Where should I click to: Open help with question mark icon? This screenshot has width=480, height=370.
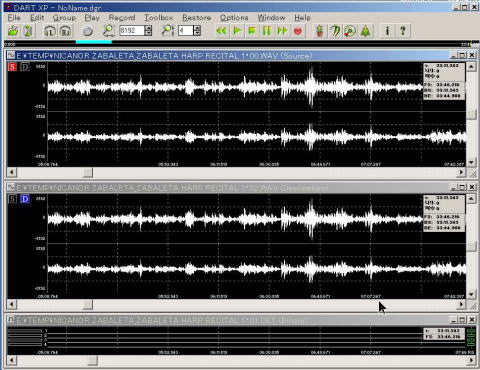403,31
